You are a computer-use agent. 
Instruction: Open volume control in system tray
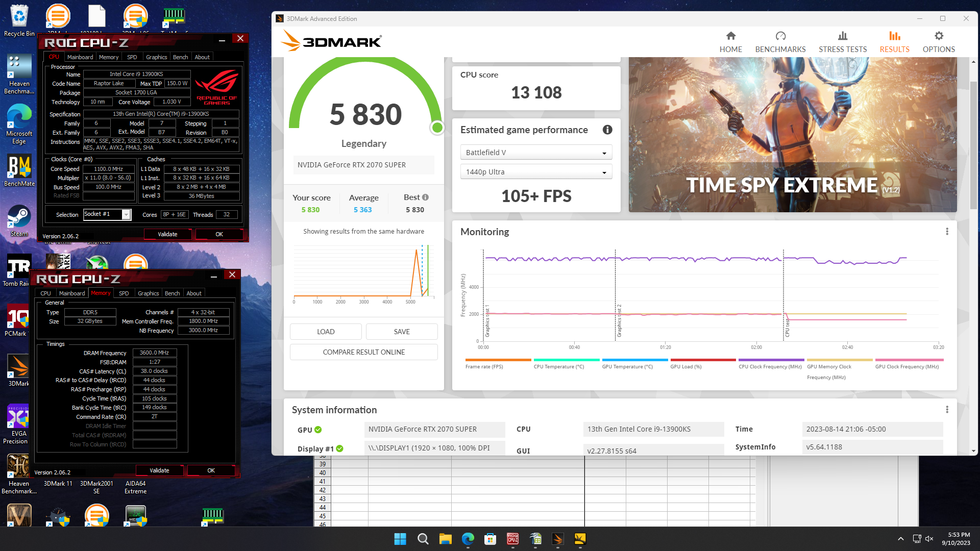(x=929, y=539)
